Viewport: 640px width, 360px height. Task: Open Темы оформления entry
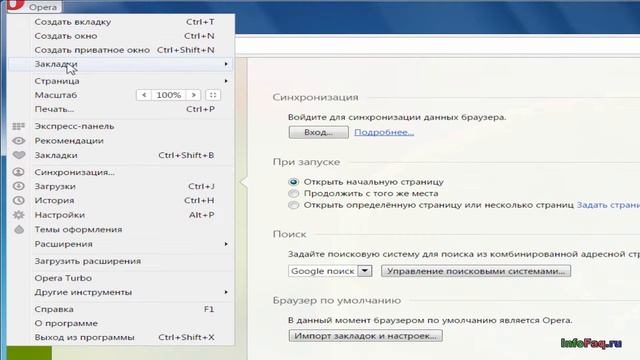(121, 229)
